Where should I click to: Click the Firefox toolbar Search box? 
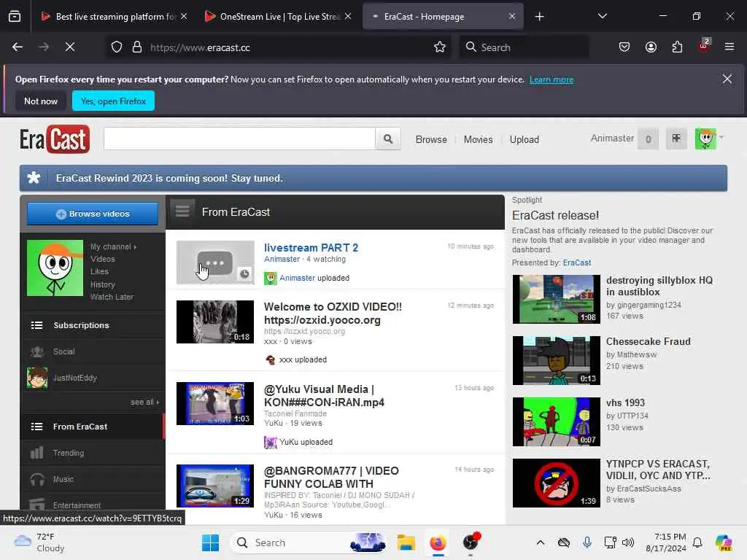[524, 47]
